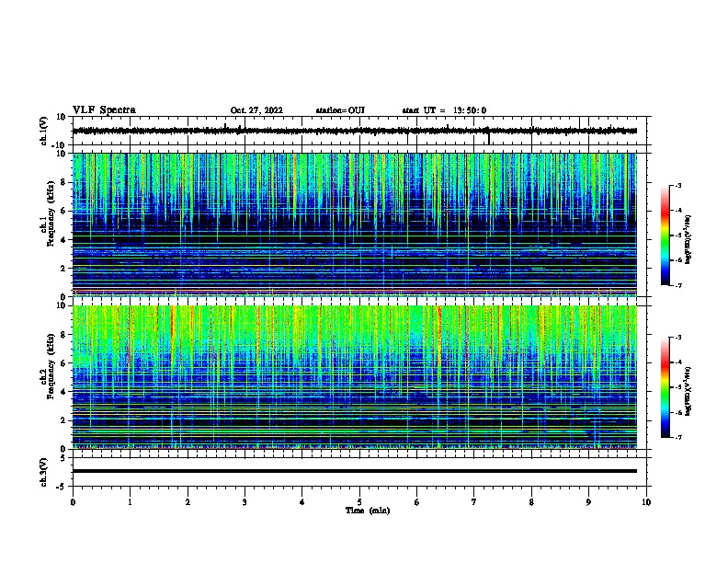The image size is (728, 563).
Task: Click the "8" tick on ch.2 frequency axis
Action: (63, 335)
